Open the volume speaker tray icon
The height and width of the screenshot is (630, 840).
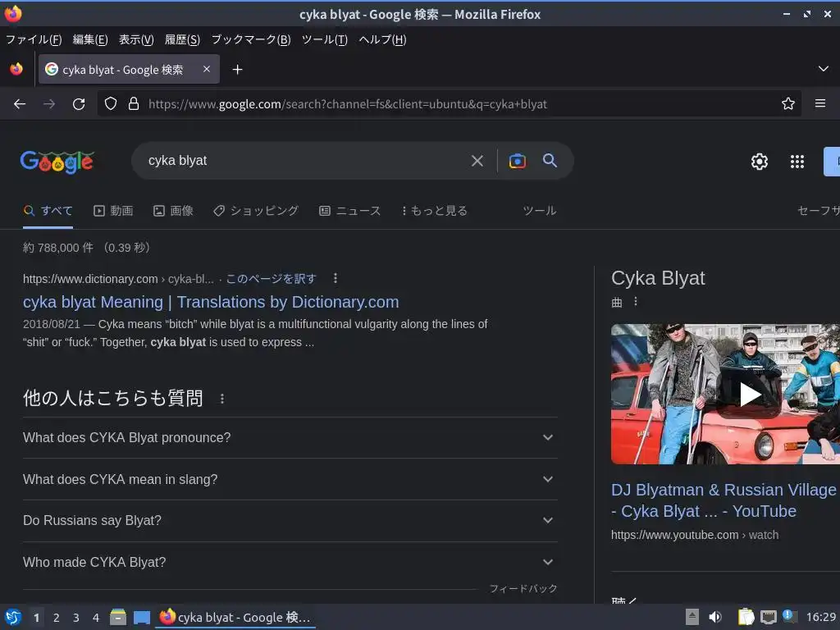(715, 617)
